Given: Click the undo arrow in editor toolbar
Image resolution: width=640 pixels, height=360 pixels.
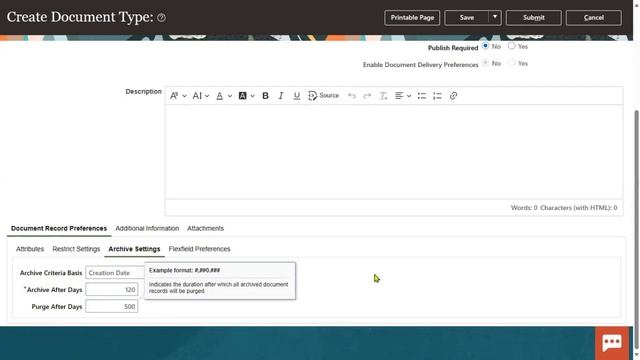Looking at the screenshot, I should point(352,96).
